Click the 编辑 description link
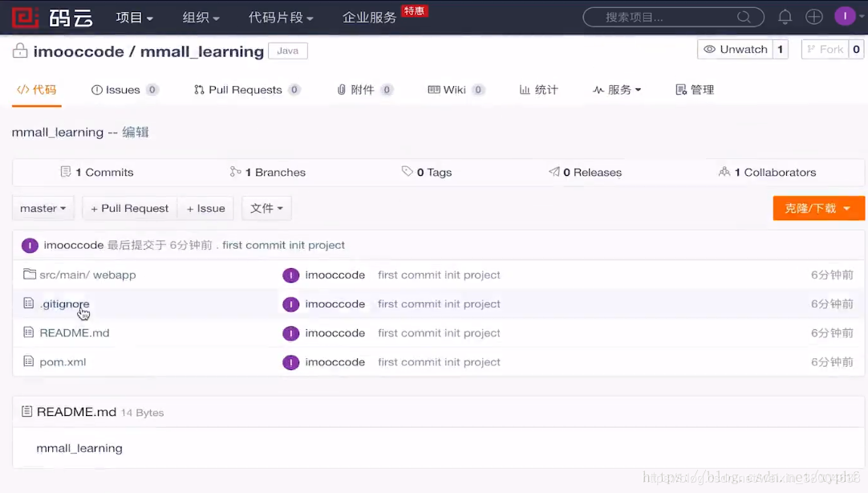 [x=136, y=132]
